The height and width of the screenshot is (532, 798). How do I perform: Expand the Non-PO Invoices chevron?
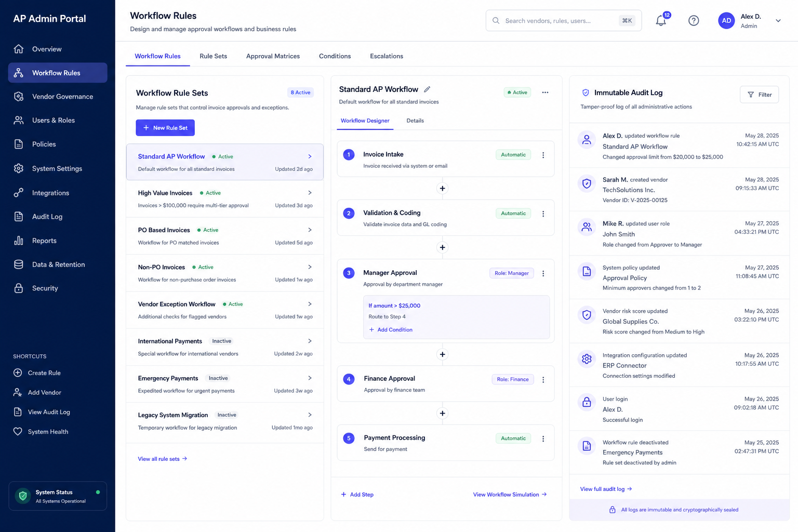coord(310,267)
